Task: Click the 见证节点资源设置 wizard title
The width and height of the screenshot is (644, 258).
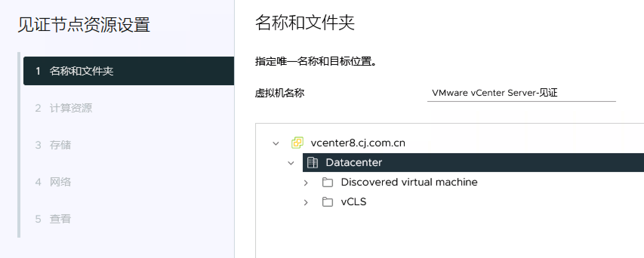Action: (84, 25)
